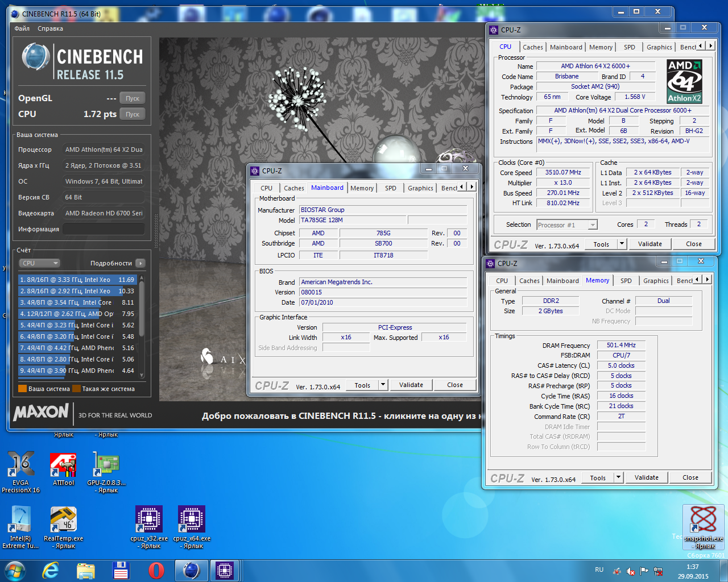Open the Справка menu in Cinebench
Screen dimensions: 728x582
51,28
